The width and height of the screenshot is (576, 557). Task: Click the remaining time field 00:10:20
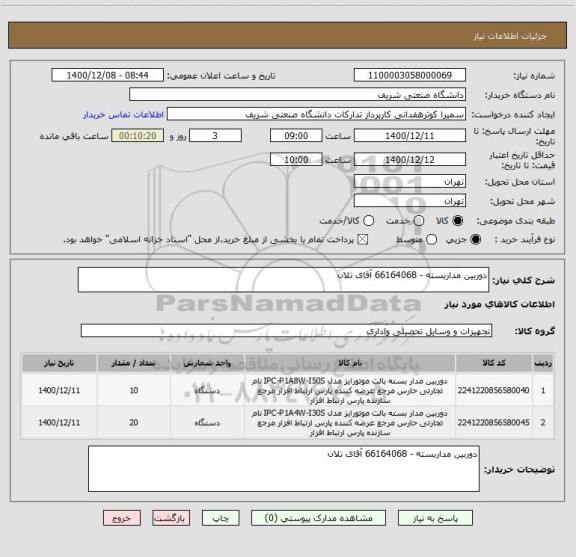pos(138,136)
